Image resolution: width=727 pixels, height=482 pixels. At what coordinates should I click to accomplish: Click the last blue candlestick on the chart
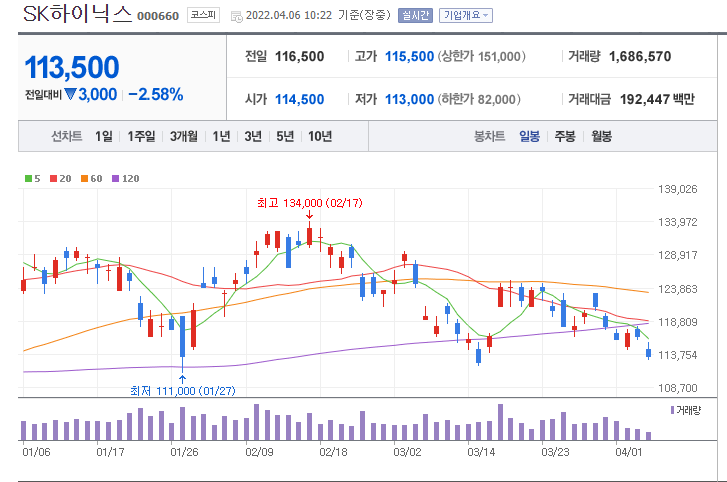click(x=648, y=353)
